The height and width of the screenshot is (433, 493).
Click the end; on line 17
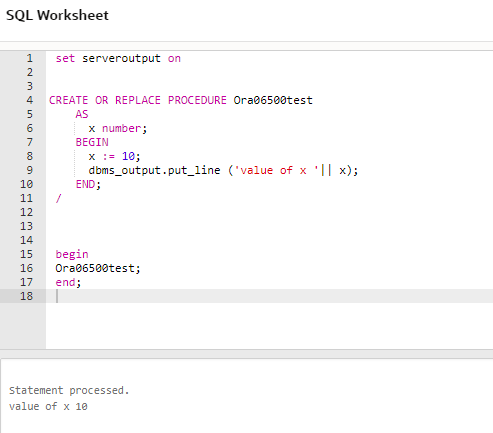click(x=68, y=282)
